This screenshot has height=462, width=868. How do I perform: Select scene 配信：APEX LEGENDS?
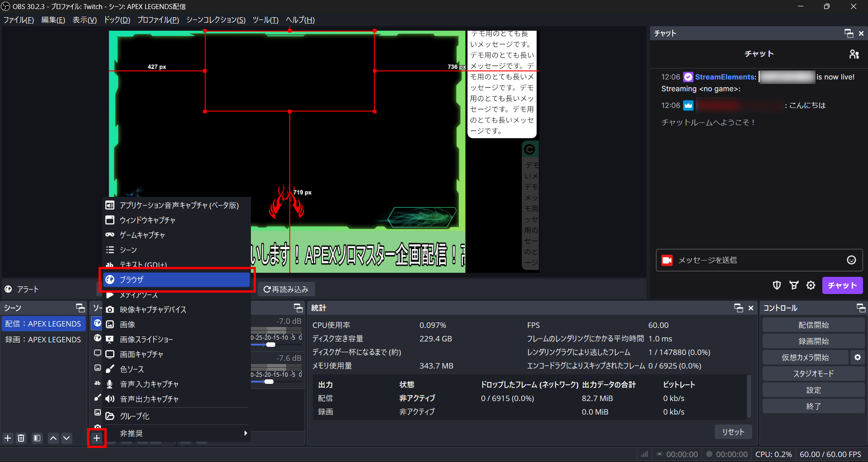point(43,324)
